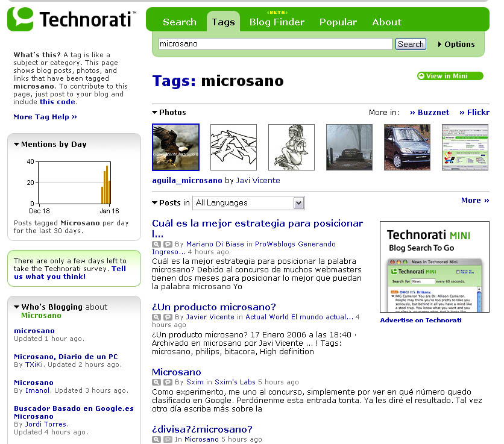Open 'More Tag Help »' link
504x444 pixels.
[45, 117]
